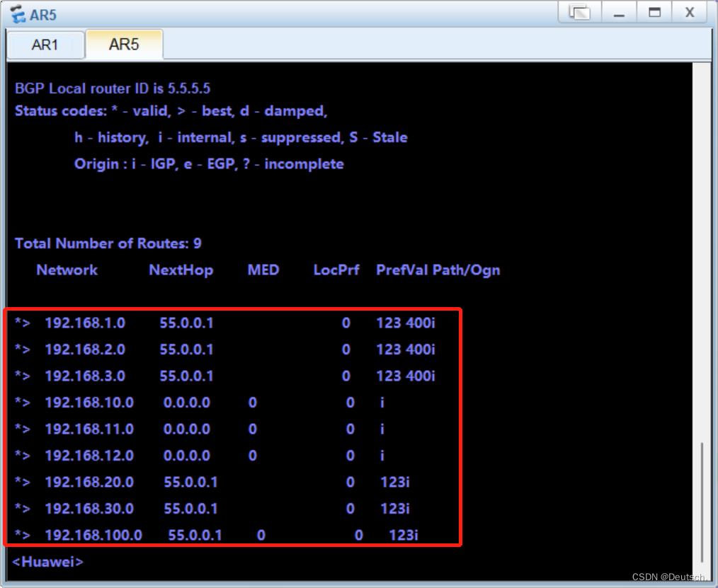Click the AR5 window title text
718x588 pixels.
click(x=43, y=15)
